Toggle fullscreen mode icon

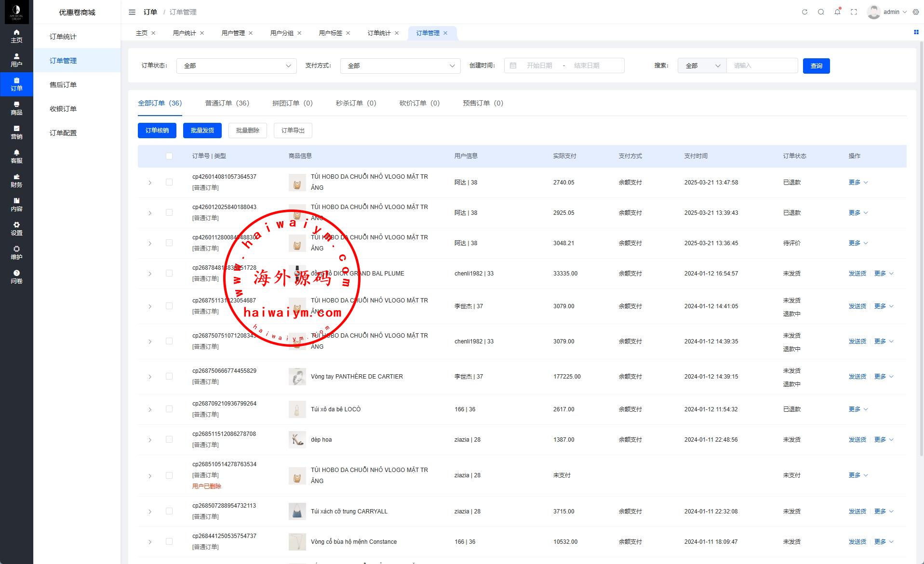pyautogui.click(x=854, y=12)
